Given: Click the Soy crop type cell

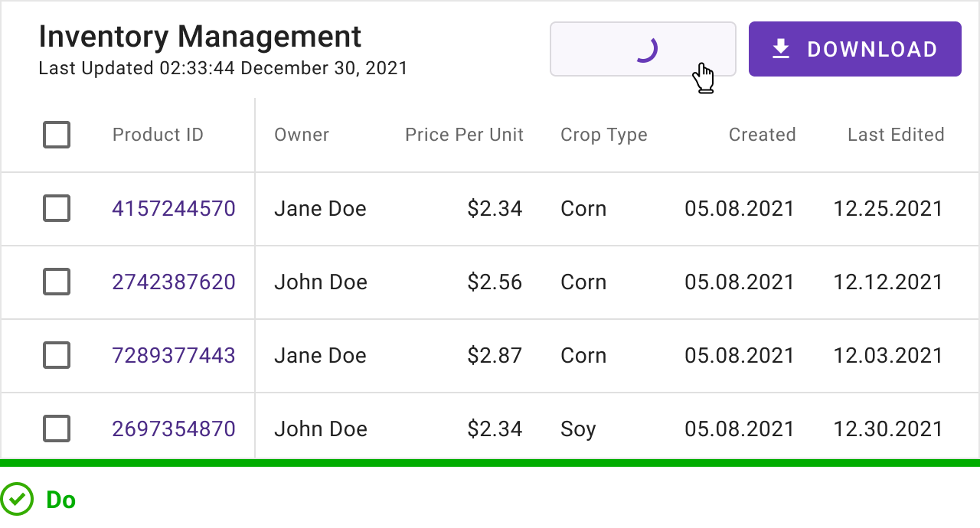Looking at the screenshot, I should pos(578,429).
